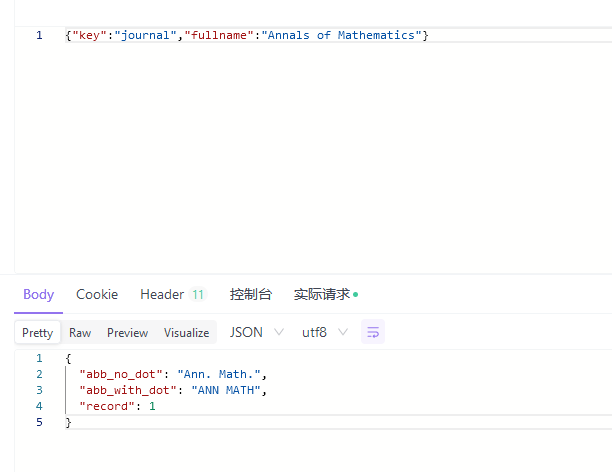Open the Body response tab
This screenshot has width=612, height=472.
click(38, 294)
